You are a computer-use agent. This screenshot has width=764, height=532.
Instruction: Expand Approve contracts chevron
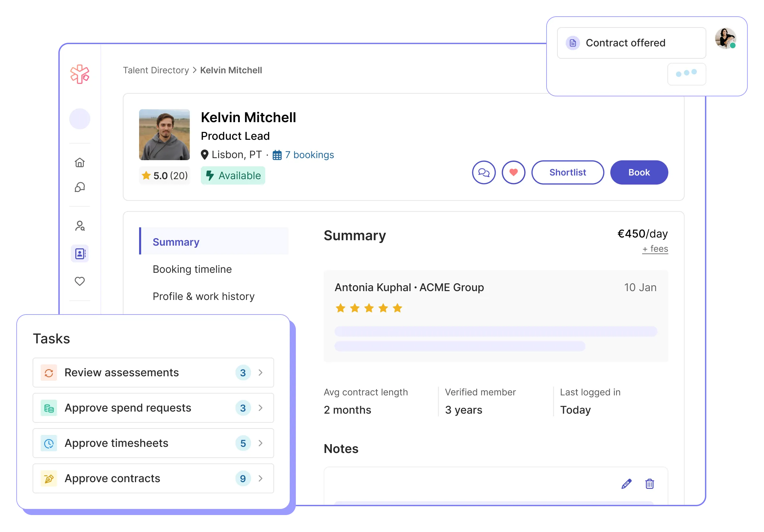(x=261, y=478)
